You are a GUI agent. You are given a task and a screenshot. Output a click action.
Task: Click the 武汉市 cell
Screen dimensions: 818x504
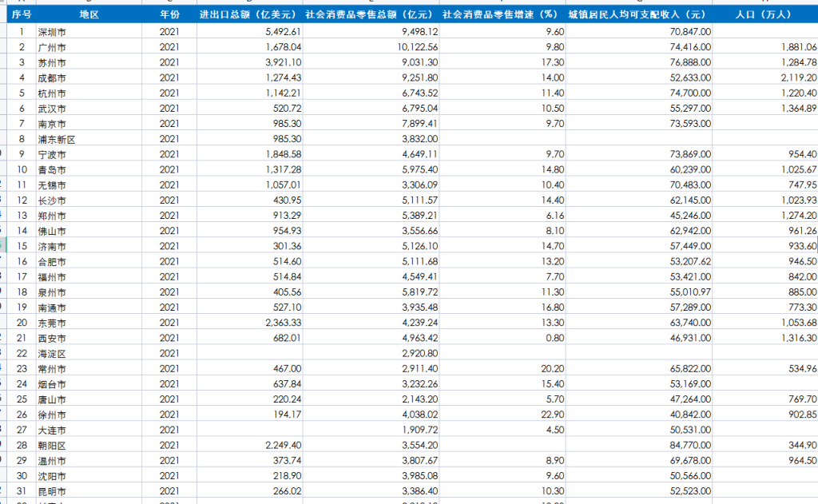tap(89, 109)
